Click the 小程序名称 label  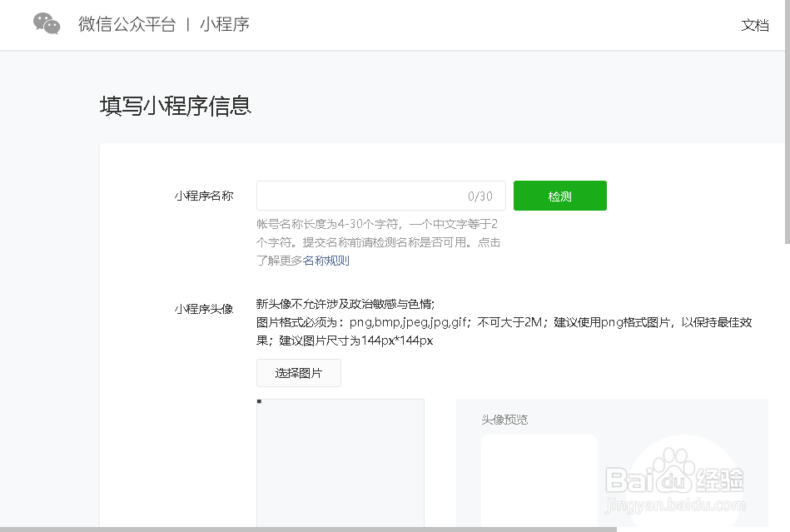point(204,196)
